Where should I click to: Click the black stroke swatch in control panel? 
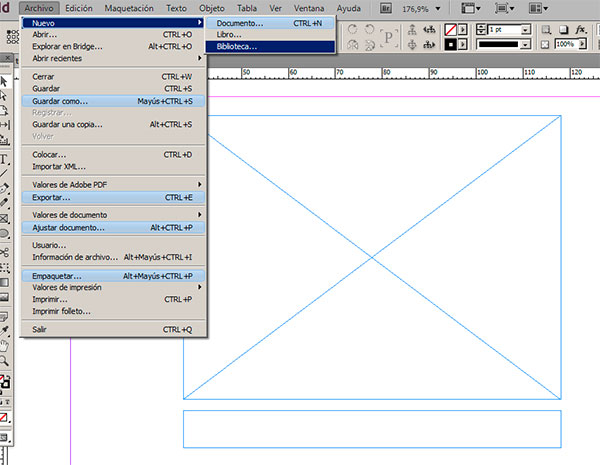pos(451,45)
